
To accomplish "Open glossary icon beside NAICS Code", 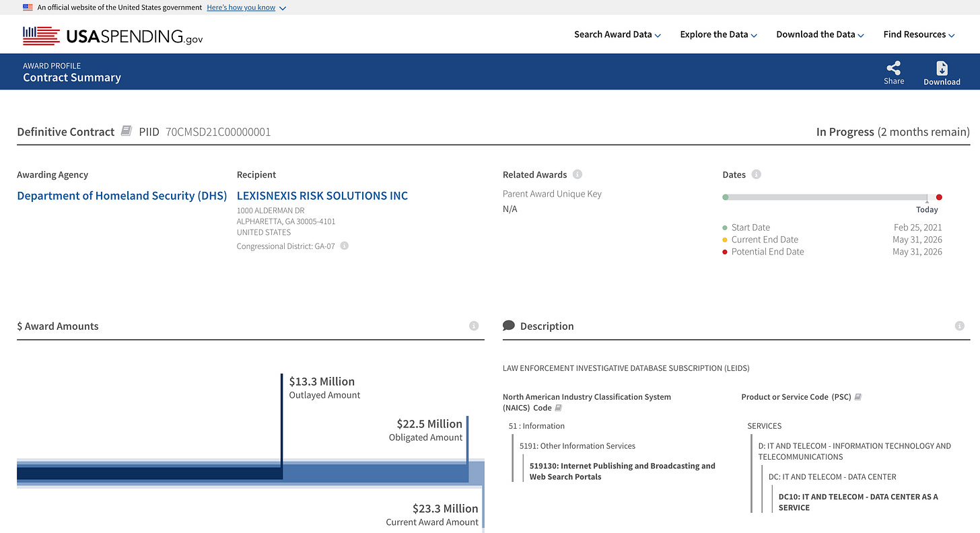I will point(558,408).
